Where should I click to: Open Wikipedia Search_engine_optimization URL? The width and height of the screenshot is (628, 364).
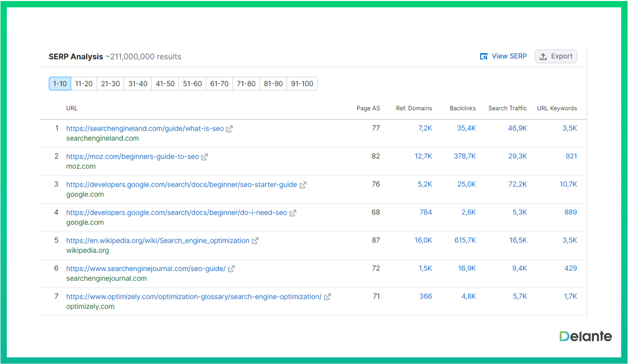(x=157, y=241)
